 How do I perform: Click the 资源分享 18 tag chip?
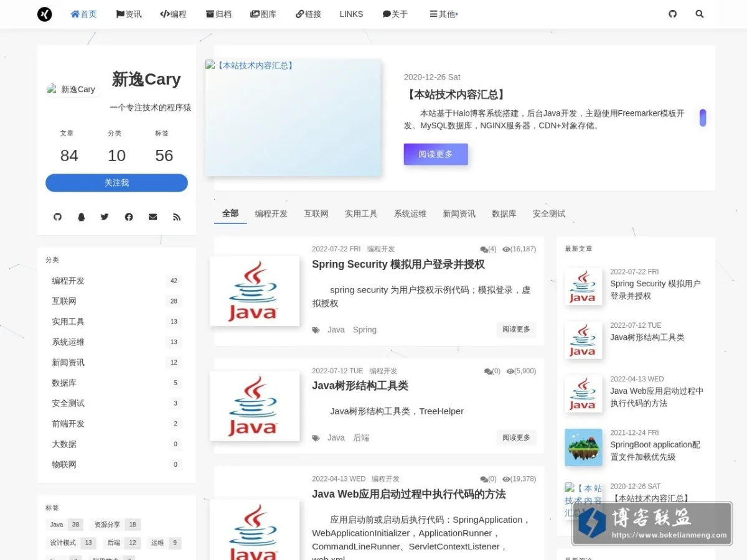[115, 525]
